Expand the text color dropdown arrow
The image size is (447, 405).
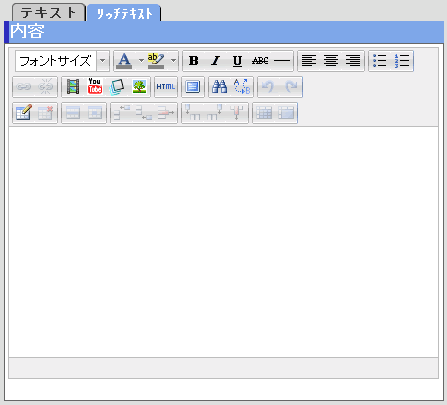click(x=141, y=61)
